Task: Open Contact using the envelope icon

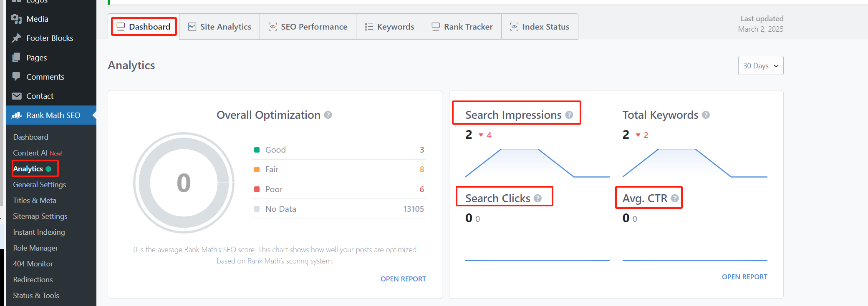Action: [x=16, y=96]
